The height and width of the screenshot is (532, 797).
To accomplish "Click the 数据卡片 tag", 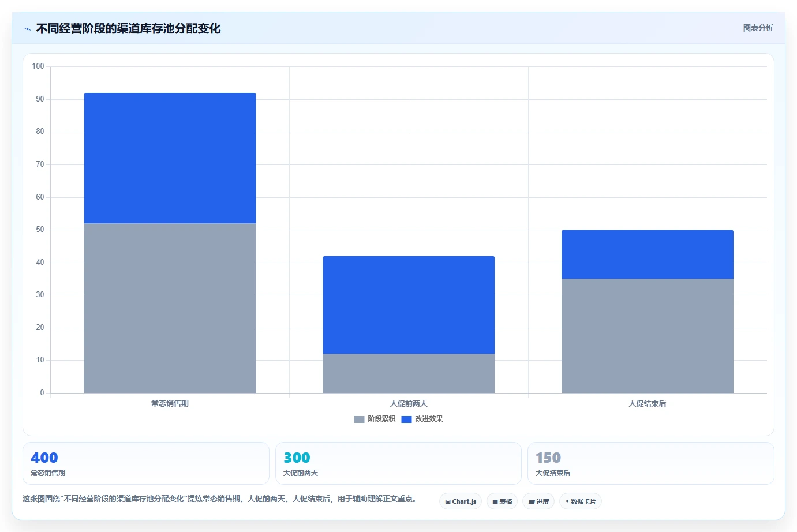I will [x=581, y=501].
